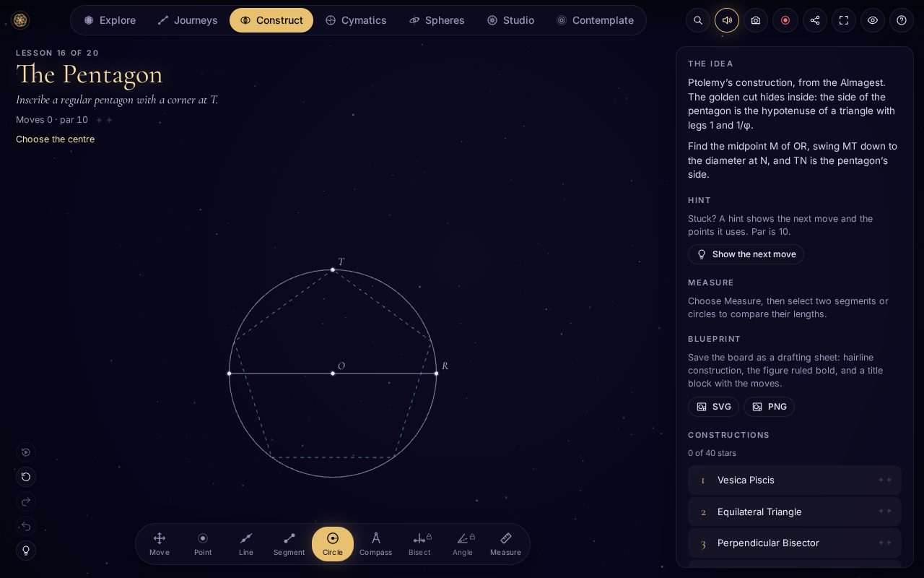Switch to the Journeys tab
Image resolution: width=924 pixels, height=578 pixels.
pyautogui.click(x=188, y=20)
